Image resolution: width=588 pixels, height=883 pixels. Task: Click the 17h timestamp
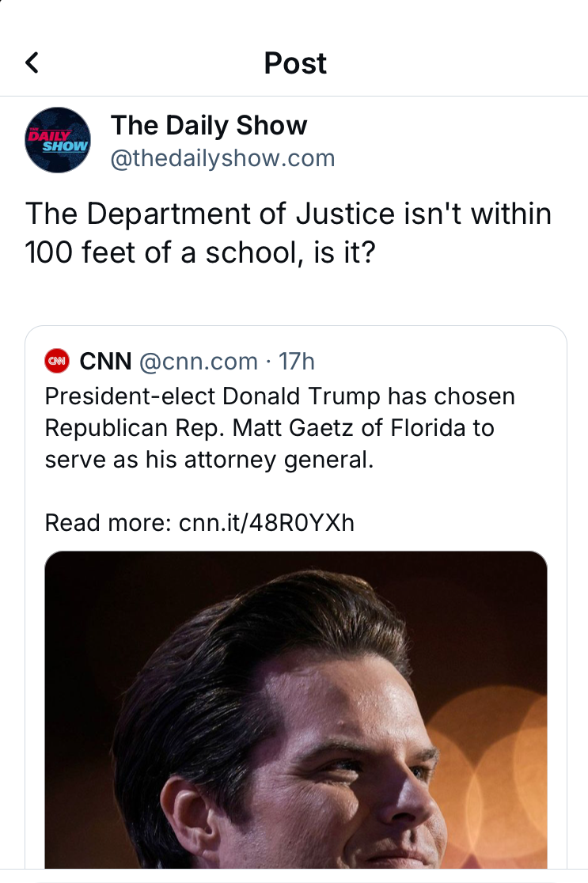pos(298,362)
